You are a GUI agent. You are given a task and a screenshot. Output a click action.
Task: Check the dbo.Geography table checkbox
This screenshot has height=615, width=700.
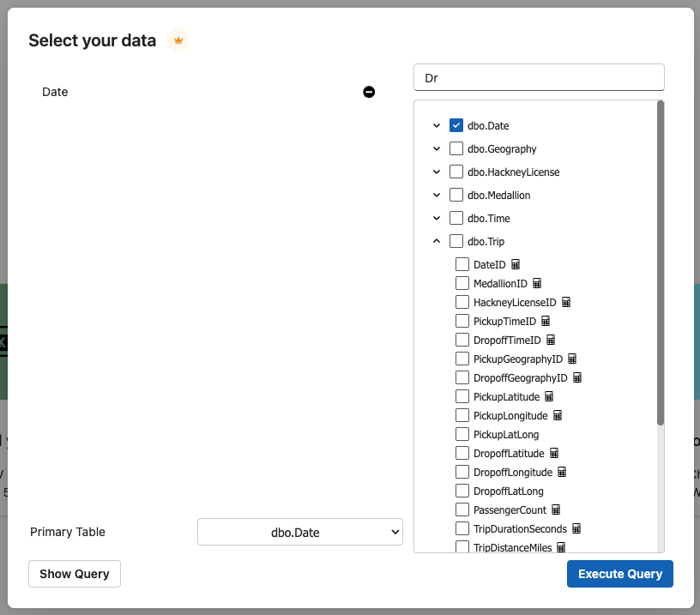[x=456, y=148]
